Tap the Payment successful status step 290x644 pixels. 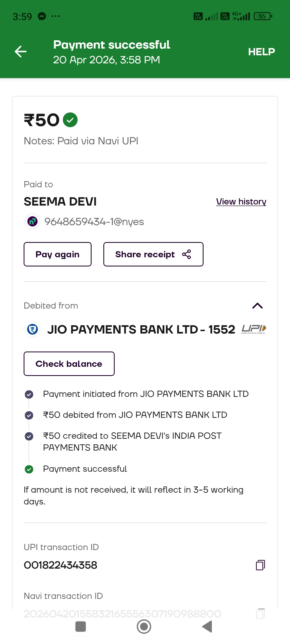(85, 469)
